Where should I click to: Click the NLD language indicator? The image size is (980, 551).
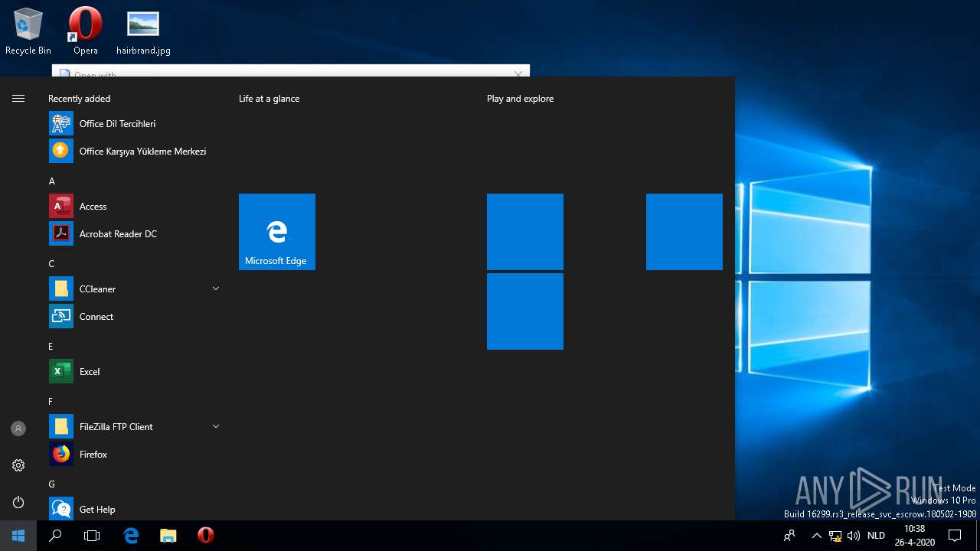point(876,536)
